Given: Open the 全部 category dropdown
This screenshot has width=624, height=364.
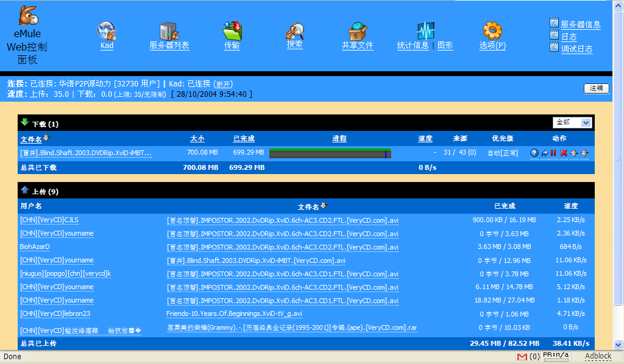Looking at the screenshot, I should pos(573,122).
